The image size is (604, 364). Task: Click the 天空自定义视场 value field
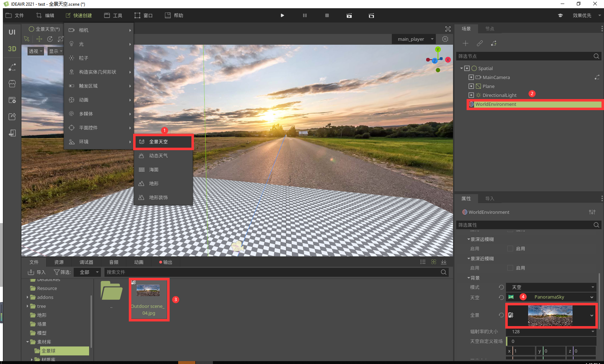(551, 341)
